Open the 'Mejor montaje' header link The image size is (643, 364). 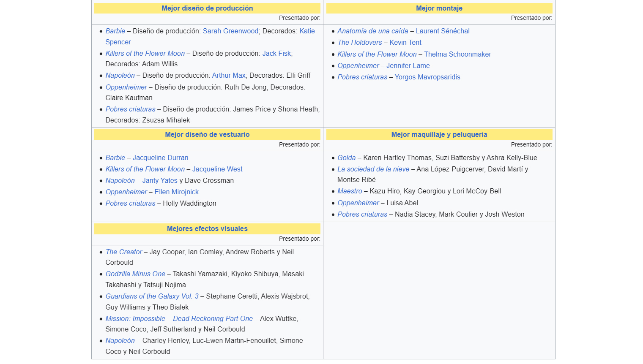(x=439, y=8)
